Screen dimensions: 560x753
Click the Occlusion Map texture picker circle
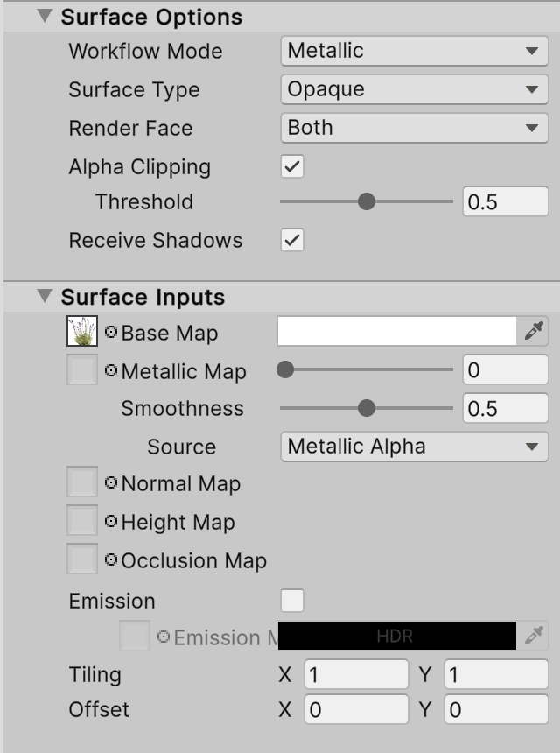coord(111,560)
